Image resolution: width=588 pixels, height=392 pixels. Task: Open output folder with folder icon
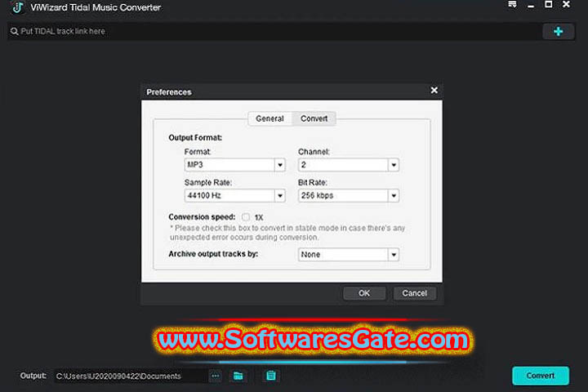click(x=238, y=376)
